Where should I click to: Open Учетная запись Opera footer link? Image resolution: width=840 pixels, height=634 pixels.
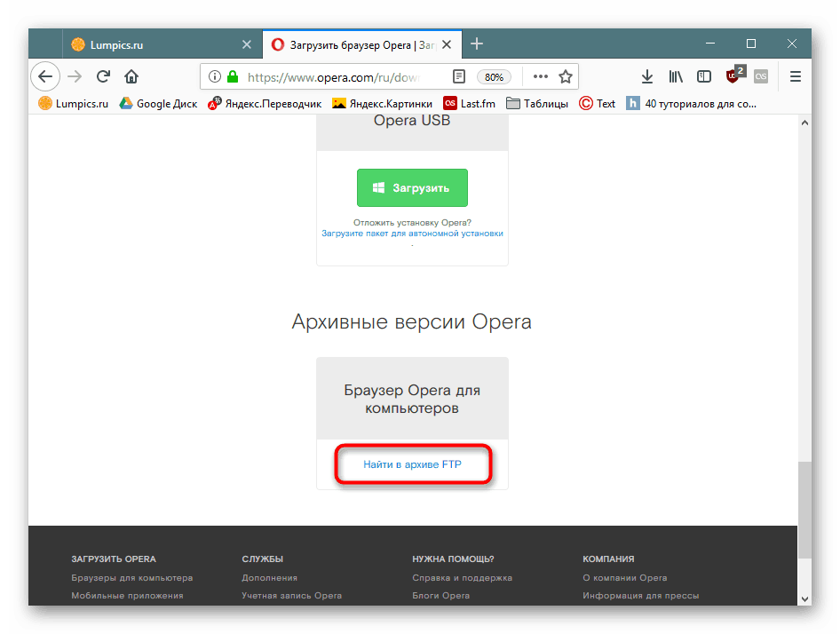pos(291,596)
